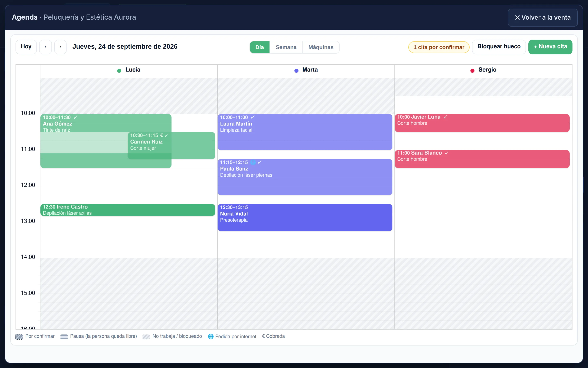
Task: Click the 14:00 time label
Action: point(28,257)
